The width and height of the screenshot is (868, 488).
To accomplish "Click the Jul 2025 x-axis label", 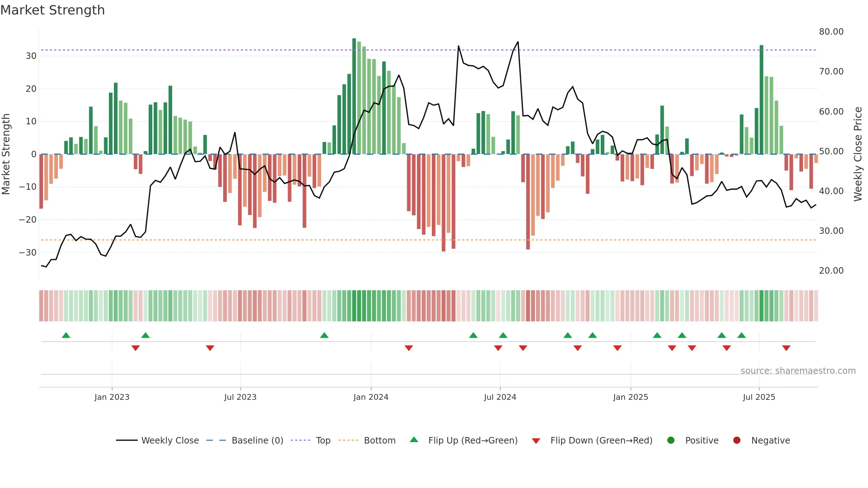I will pos(759,397).
